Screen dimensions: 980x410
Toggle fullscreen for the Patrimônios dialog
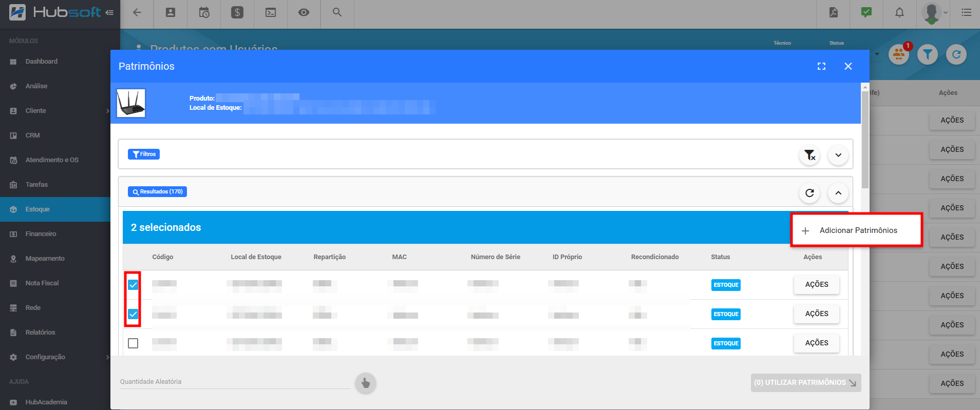tap(821, 66)
